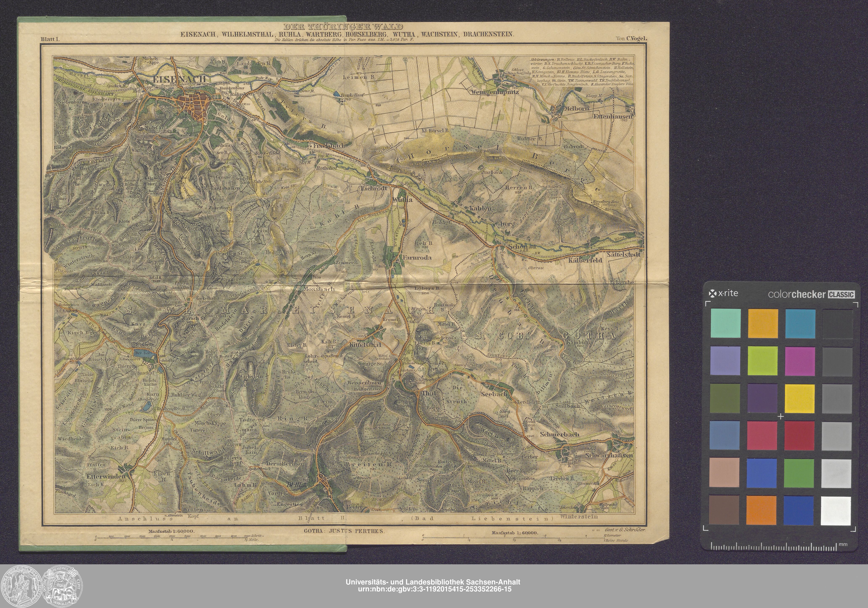Click the '(Bad Liebenstein)' text below map
The height and width of the screenshot is (608, 868).
tap(482, 518)
